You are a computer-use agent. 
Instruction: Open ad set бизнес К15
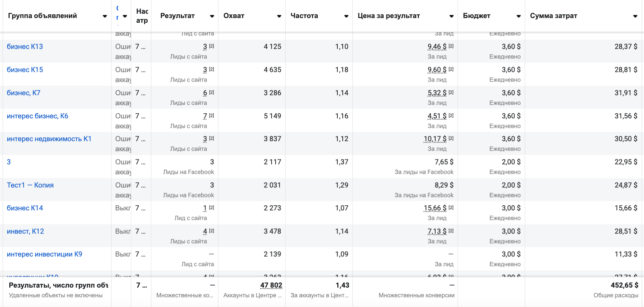(x=25, y=70)
